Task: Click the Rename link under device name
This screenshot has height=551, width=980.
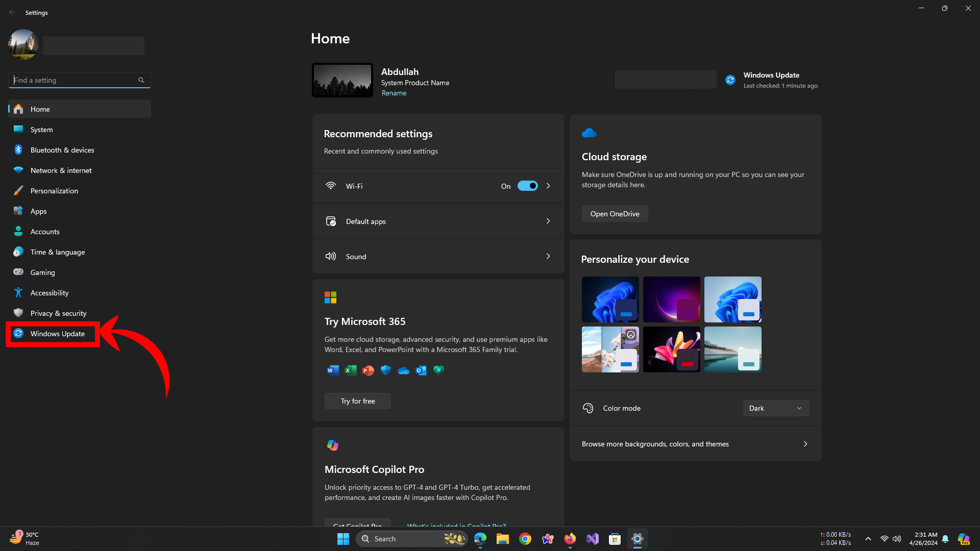Action: click(x=394, y=93)
